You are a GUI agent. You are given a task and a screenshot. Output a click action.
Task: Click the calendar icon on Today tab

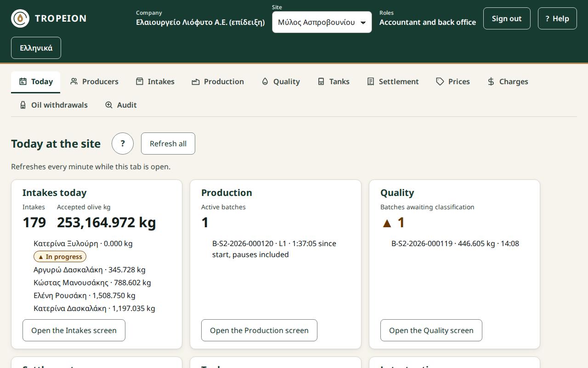[23, 81]
